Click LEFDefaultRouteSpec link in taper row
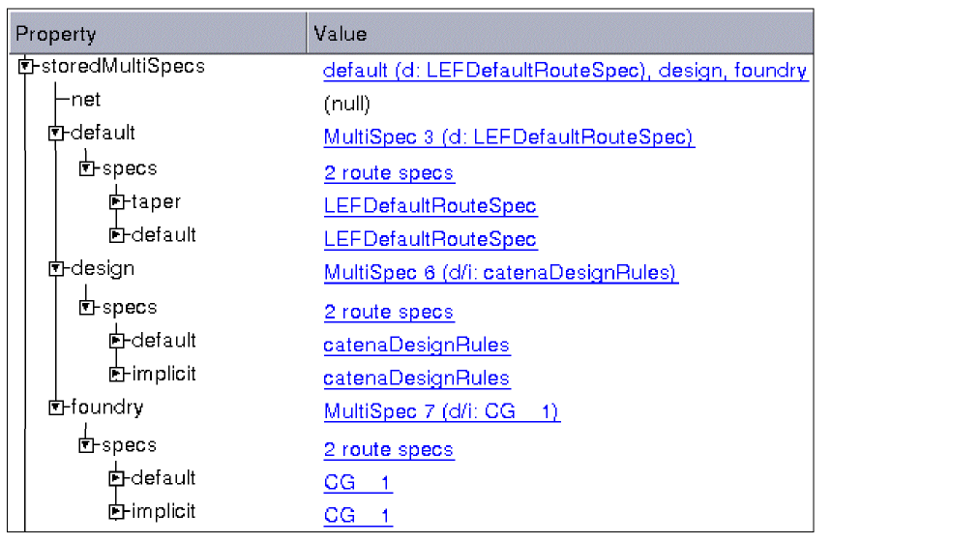This screenshot has width=980, height=544. pos(431,206)
